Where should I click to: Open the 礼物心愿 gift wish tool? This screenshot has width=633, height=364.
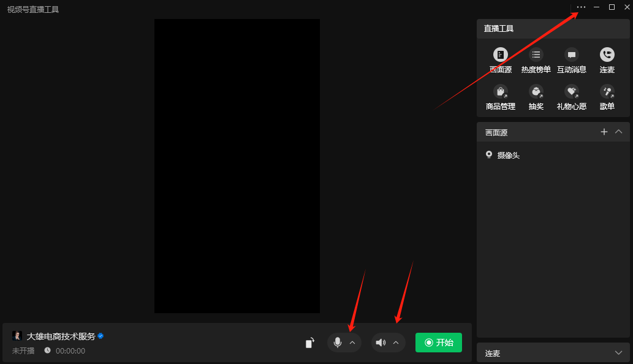[571, 96]
